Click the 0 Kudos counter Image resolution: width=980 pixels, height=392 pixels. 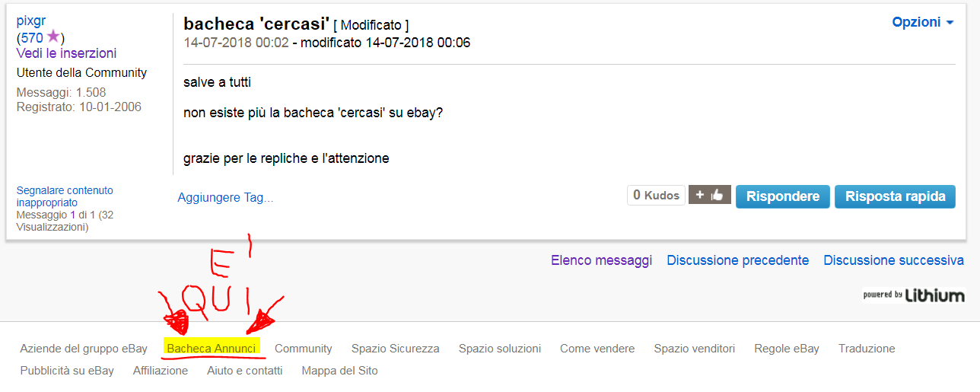click(657, 195)
